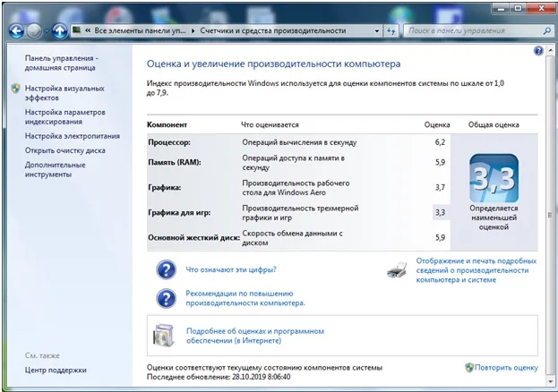Click the Последнее обновление date text
The width and height of the screenshot is (558, 392).
219,377
